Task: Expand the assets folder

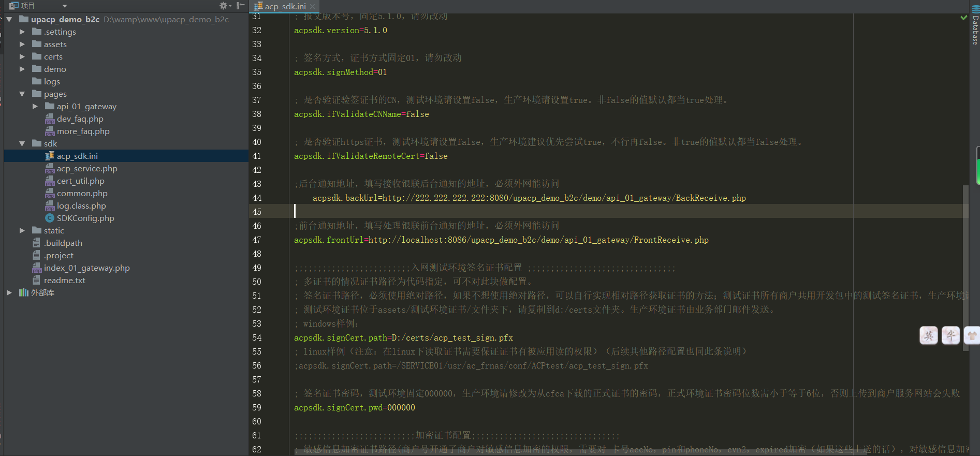Action: pos(22,45)
